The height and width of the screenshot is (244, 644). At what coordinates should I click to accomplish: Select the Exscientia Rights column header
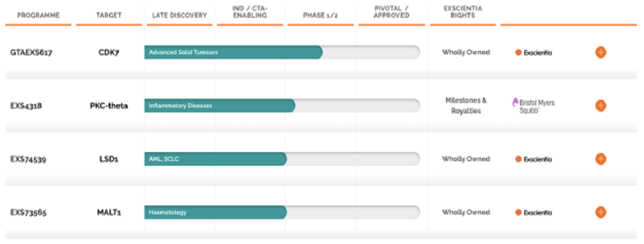pyautogui.click(x=462, y=12)
